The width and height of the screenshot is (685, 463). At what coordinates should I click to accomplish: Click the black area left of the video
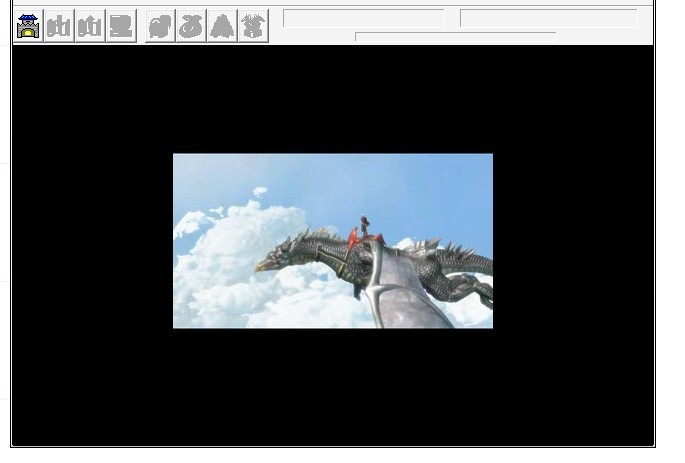coord(92,240)
